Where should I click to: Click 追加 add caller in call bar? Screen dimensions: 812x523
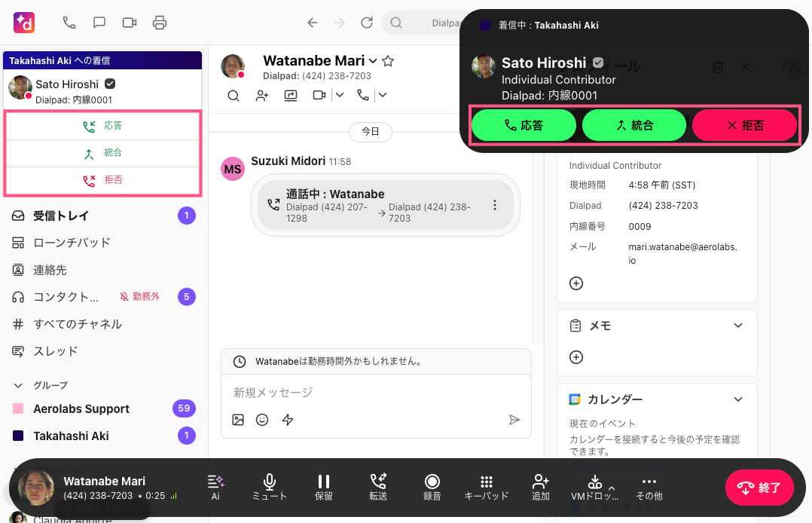[541, 488]
